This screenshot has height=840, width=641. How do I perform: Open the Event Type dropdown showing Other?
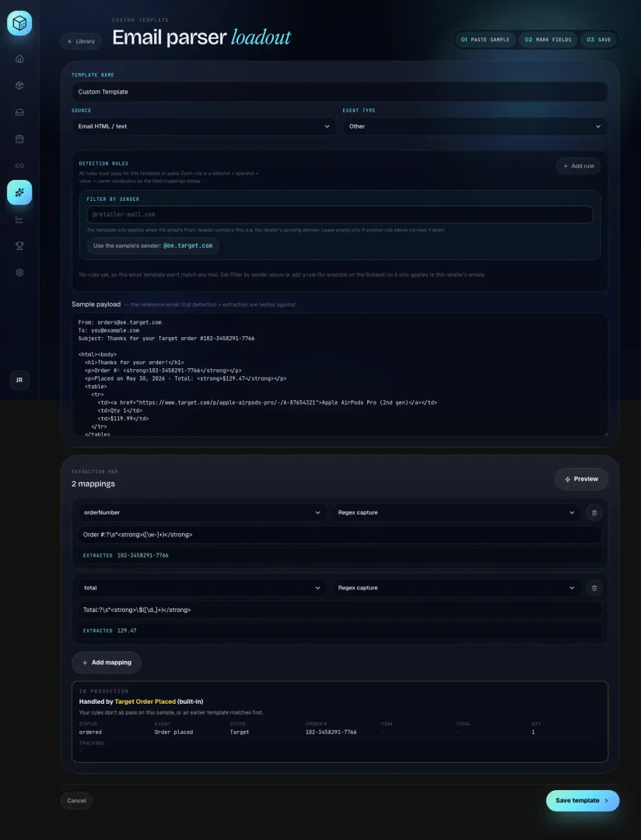[475, 126]
